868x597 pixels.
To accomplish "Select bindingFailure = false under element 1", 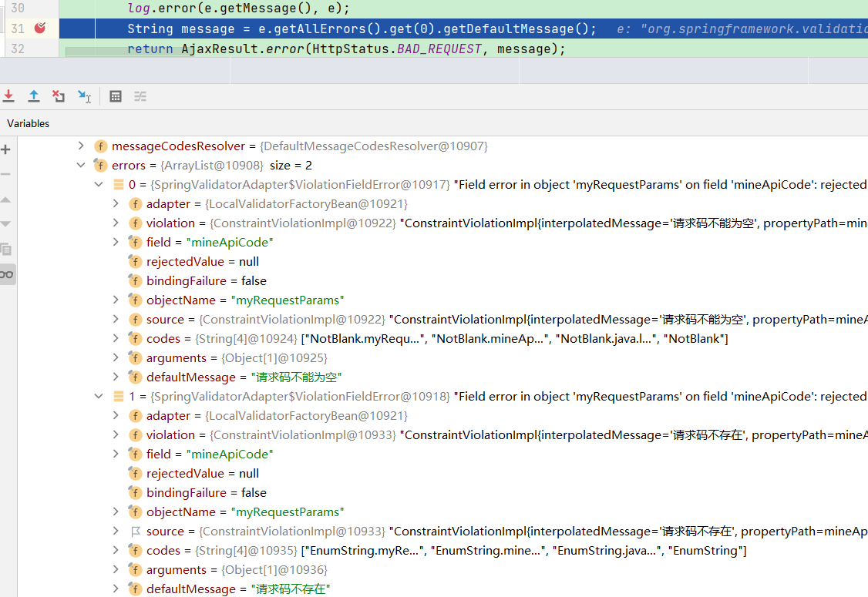I will pyautogui.click(x=442, y=492).
